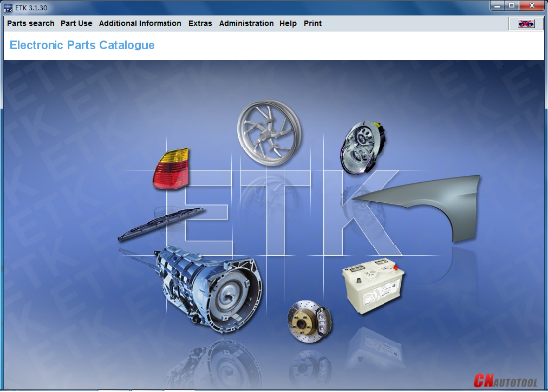548x392 pixels.
Task: Click the CN Autotool watermark logo
Action: (505, 381)
